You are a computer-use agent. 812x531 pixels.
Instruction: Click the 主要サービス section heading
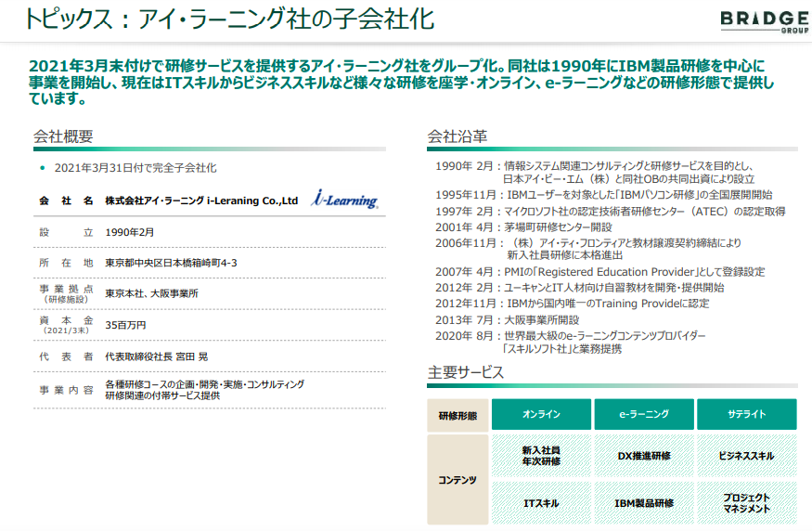[465, 372]
